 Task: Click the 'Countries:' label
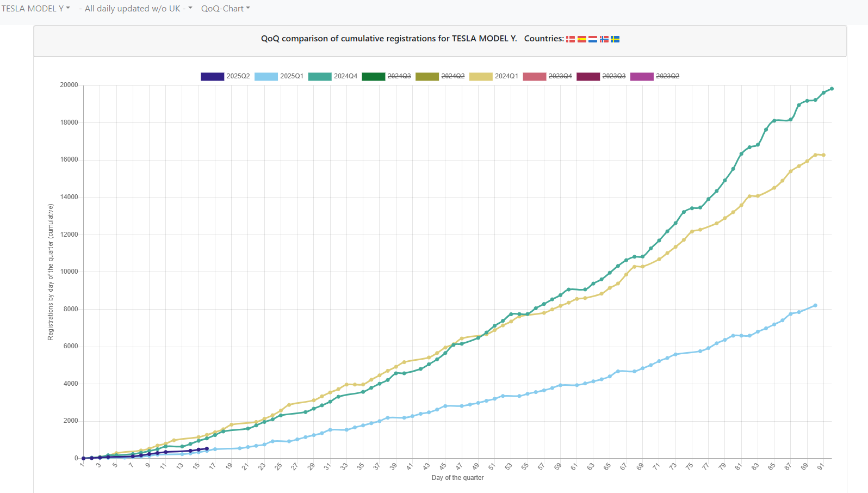[x=544, y=39]
